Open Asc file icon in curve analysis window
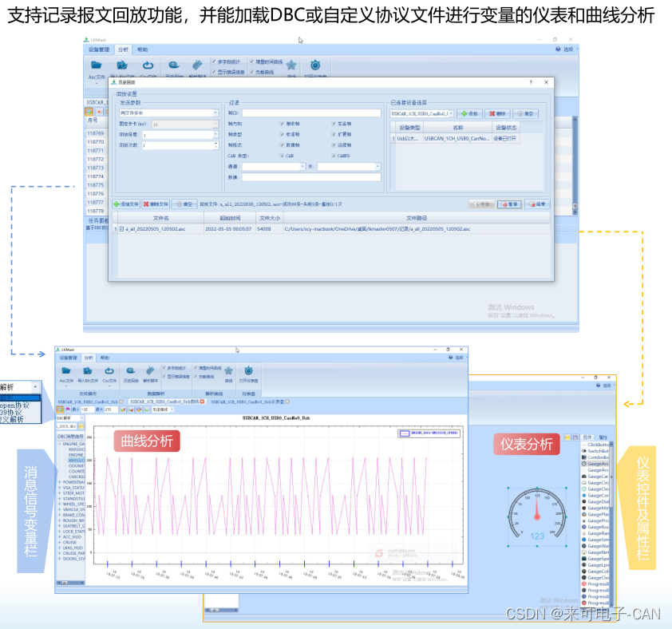Image resolution: width=672 pixels, height=629 pixels. pos(66,371)
